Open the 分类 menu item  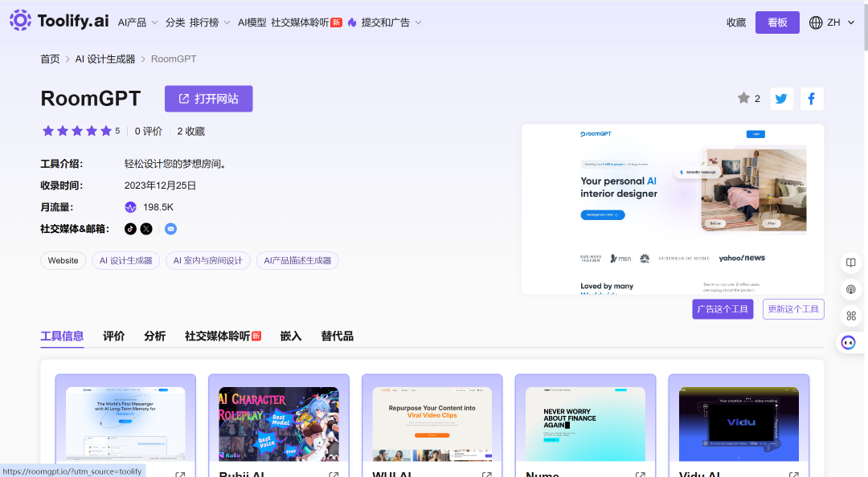click(x=175, y=22)
